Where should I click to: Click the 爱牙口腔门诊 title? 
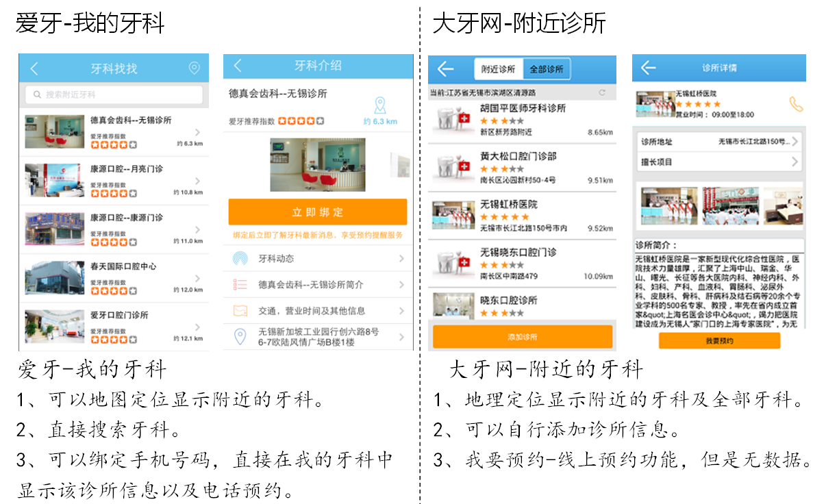pyautogui.click(x=119, y=315)
